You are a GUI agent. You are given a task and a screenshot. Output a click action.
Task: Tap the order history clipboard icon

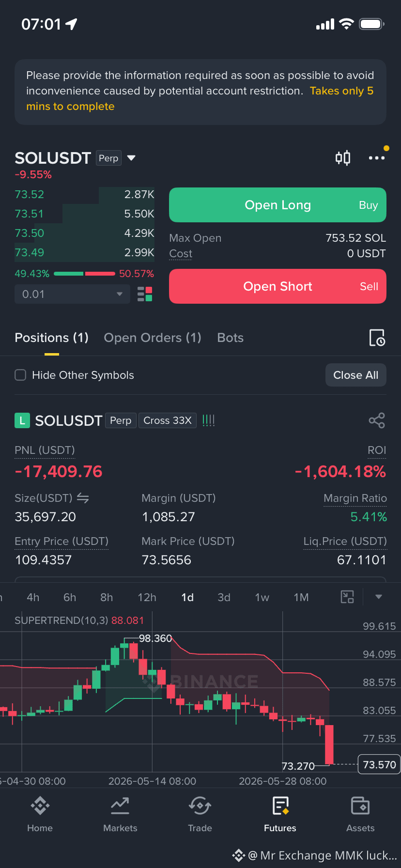(377, 338)
